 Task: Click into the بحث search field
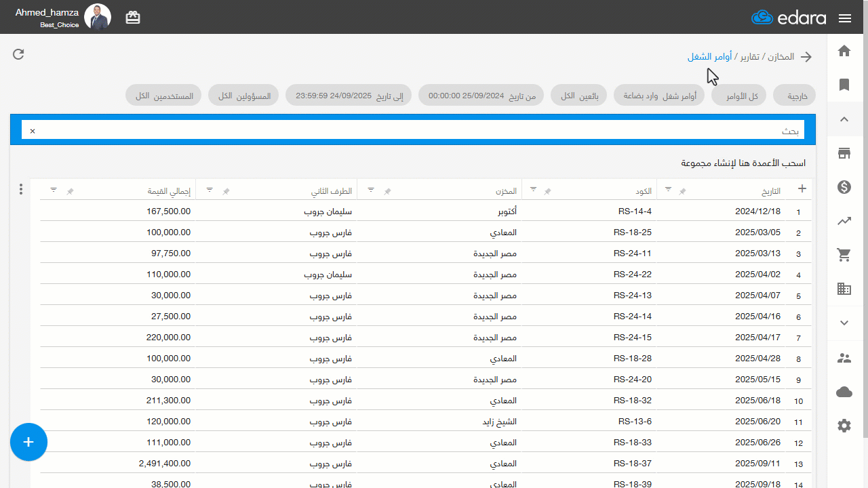[413, 130]
